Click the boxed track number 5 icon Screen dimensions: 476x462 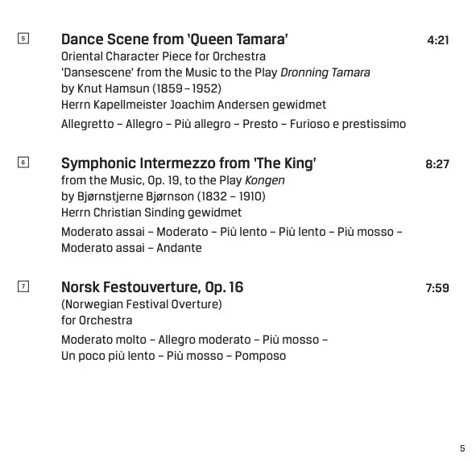click(23, 39)
